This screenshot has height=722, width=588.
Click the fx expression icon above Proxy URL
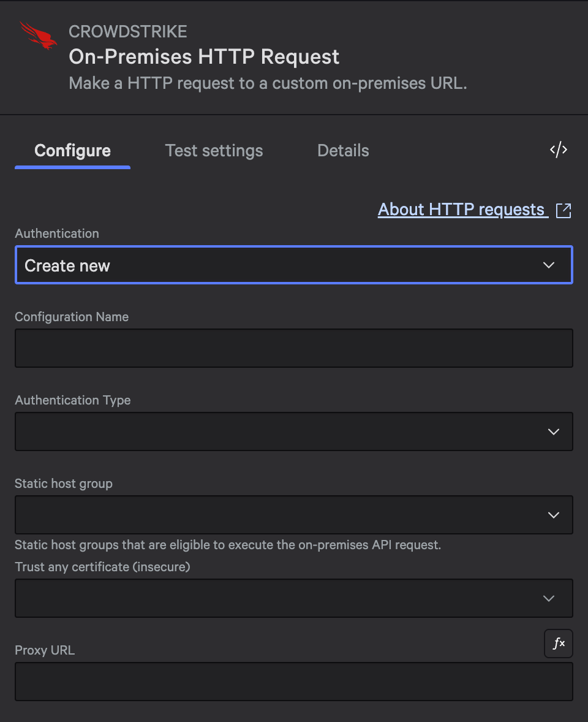pyautogui.click(x=558, y=643)
